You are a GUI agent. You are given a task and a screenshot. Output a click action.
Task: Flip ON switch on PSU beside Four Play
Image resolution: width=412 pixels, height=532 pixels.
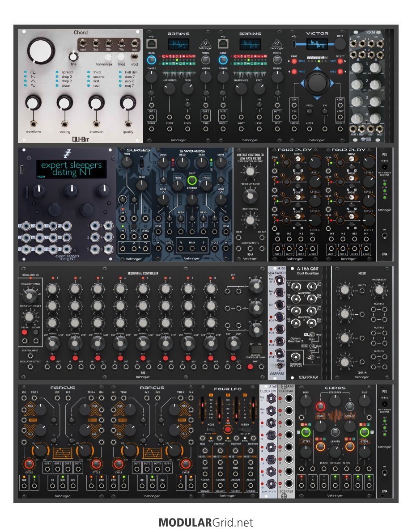[385, 235]
